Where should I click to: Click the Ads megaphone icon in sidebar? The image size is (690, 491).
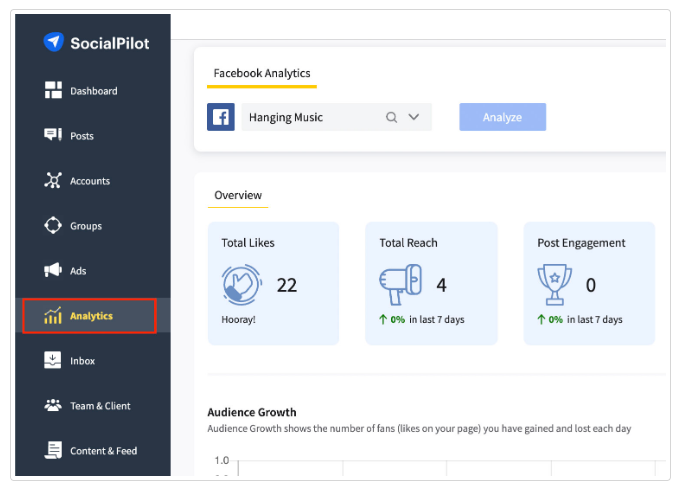53,270
